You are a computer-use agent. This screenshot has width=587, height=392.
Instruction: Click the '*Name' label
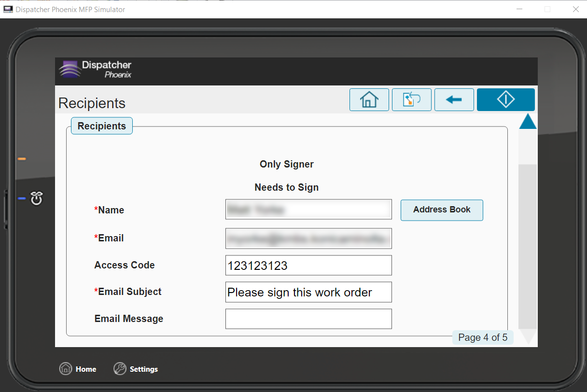click(x=109, y=210)
